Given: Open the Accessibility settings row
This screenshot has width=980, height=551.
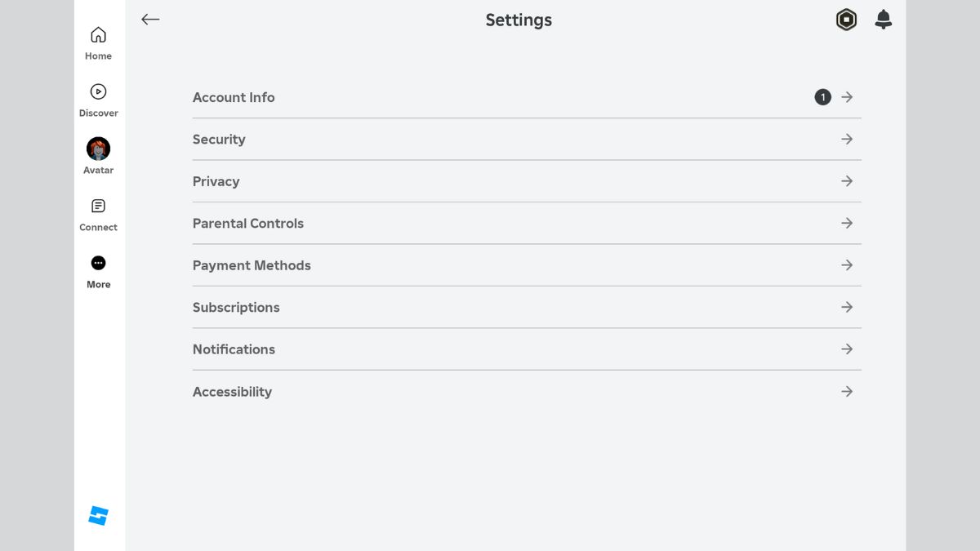Looking at the screenshot, I should 232,392.
